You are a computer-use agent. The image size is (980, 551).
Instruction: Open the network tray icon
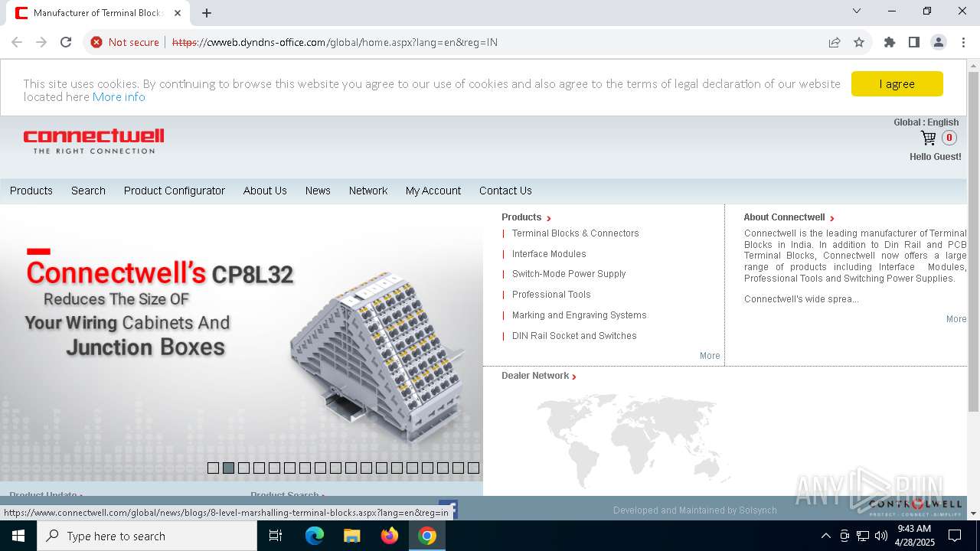863,536
